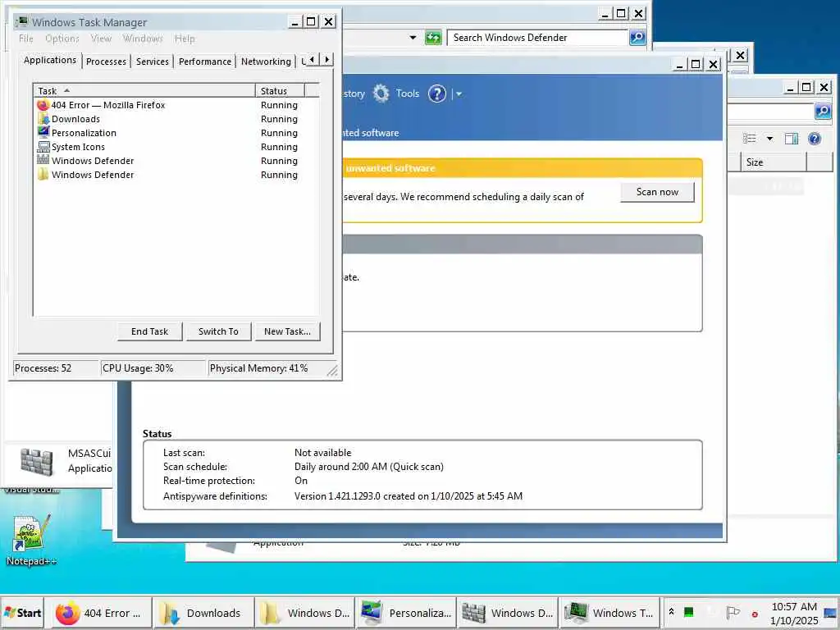The height and width of the screenshot is (630, 840).
Task: Click the Firefox icon in the task list
Action: [x=43, y=105]
